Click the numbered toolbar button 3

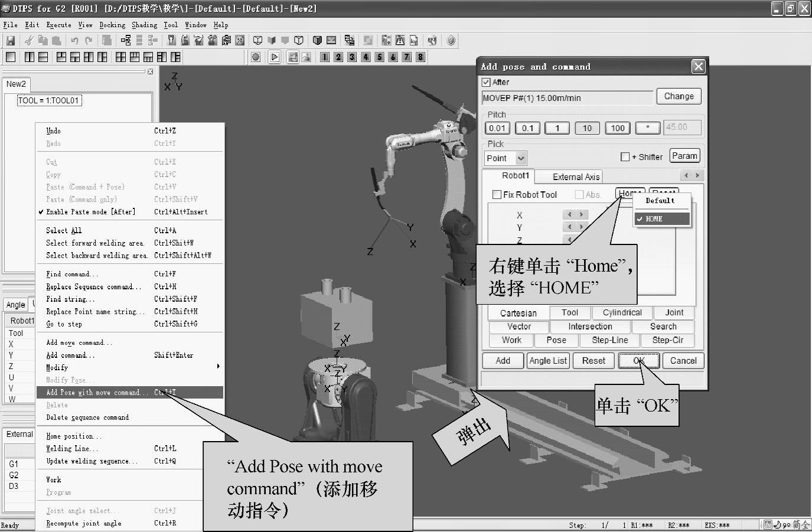(x=352, y=57)
